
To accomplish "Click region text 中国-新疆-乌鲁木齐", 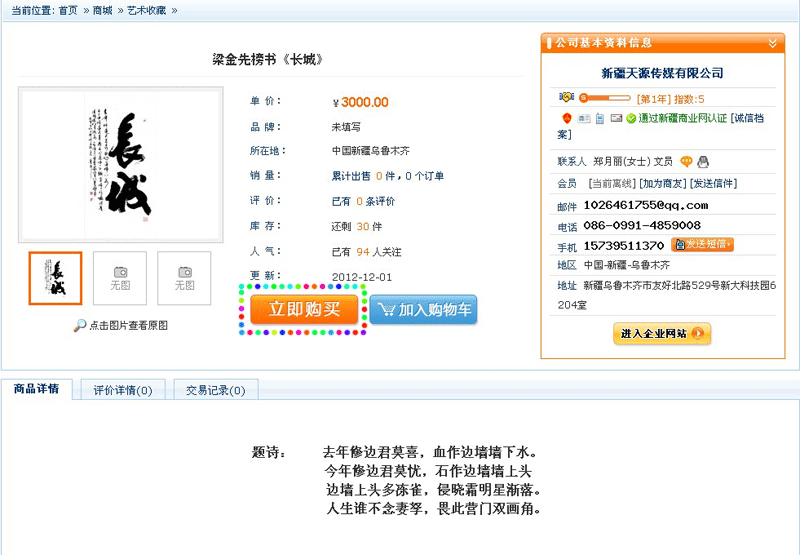I will 627,265.
